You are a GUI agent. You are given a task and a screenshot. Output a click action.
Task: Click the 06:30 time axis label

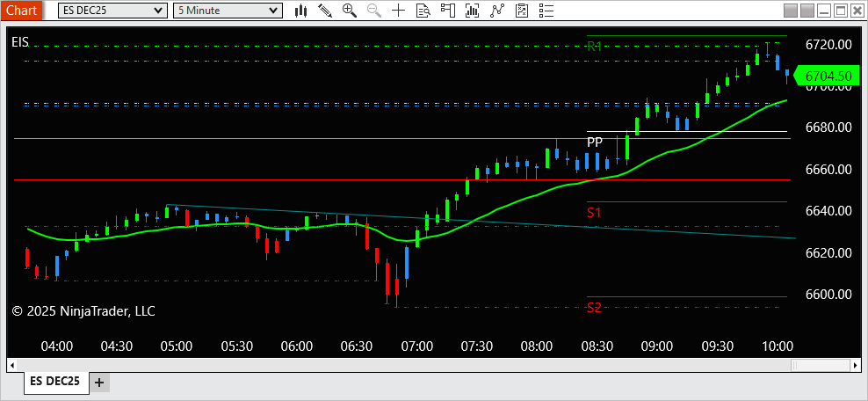[x=357, y=346]
